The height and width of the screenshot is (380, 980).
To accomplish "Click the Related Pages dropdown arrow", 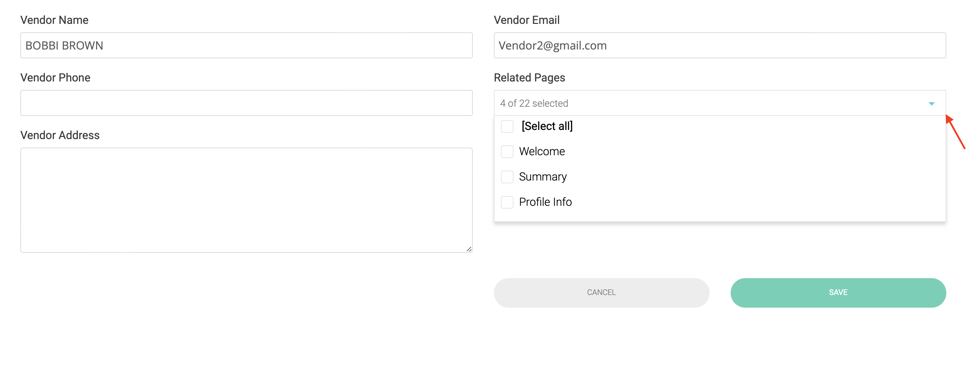I will (931, 104).
